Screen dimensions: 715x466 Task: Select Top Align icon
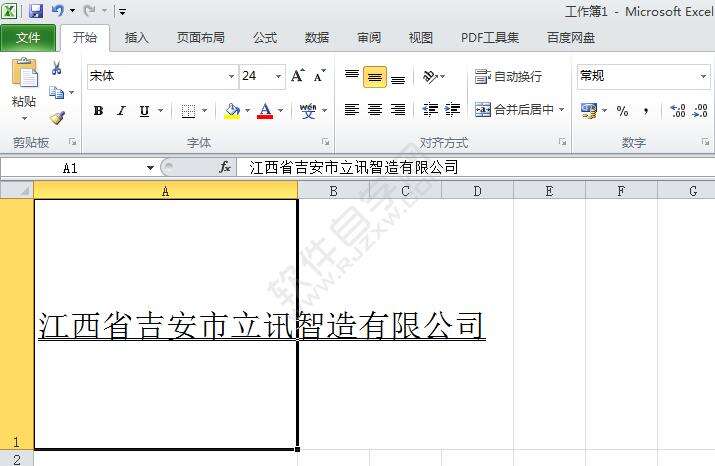(352, 76)
